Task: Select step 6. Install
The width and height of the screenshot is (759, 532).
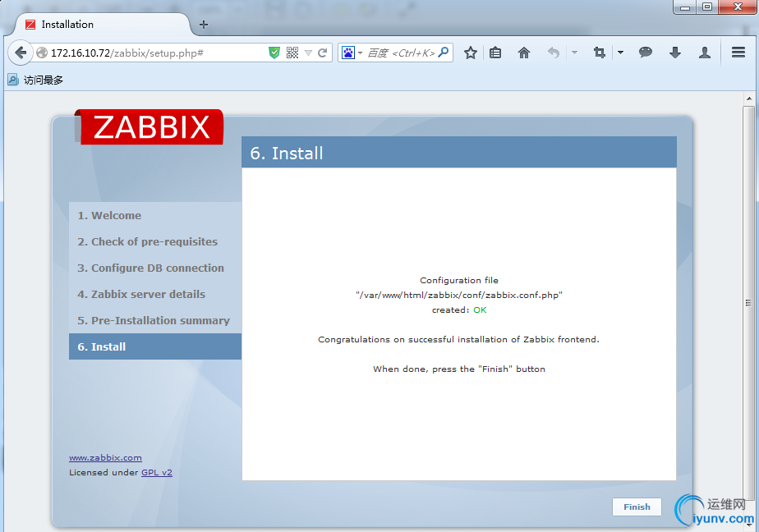Action: point(155,346)
